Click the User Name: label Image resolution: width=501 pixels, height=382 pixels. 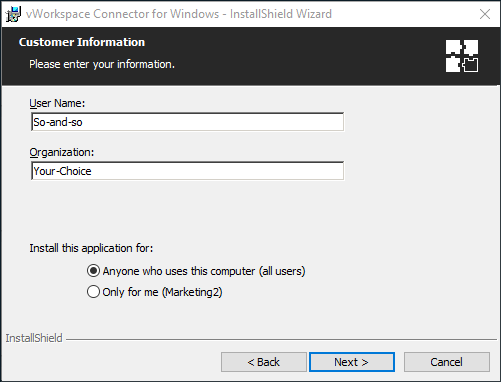click(57, 103)
